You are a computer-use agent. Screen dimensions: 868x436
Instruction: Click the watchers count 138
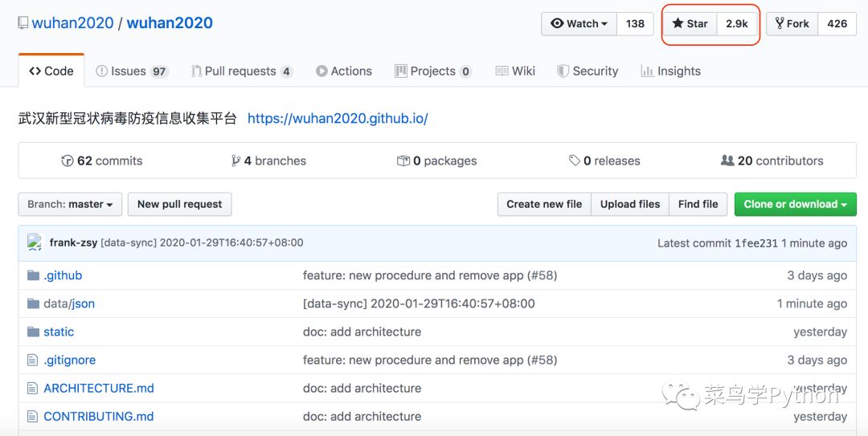[635, 24]
